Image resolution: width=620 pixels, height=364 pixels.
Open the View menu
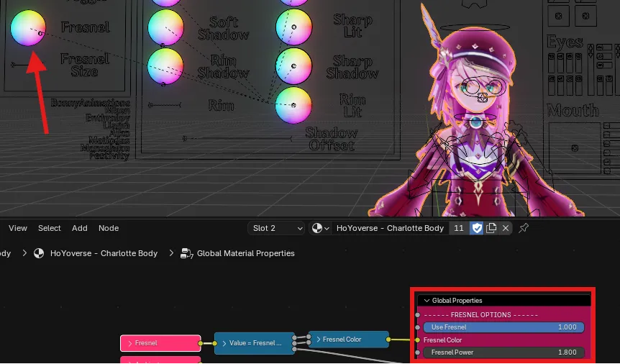click(x=18, y=228)
